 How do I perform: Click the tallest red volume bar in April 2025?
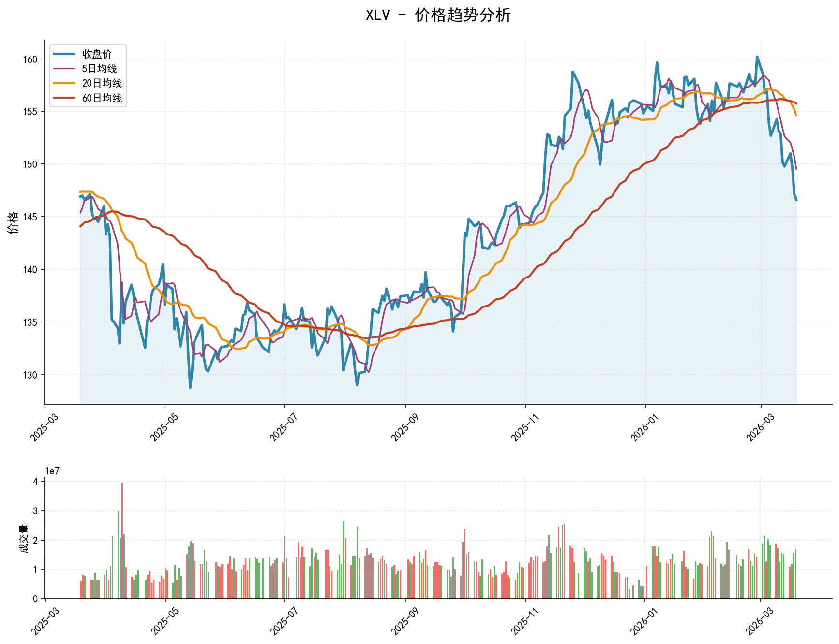click(x=122, y=540)
